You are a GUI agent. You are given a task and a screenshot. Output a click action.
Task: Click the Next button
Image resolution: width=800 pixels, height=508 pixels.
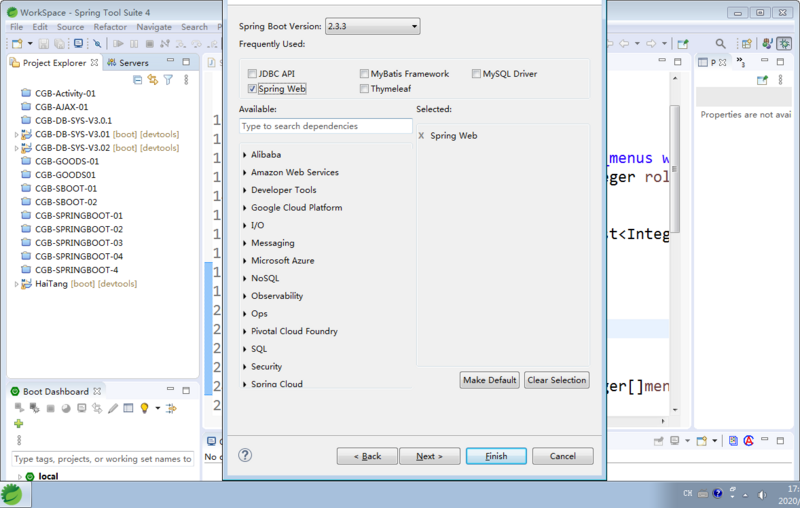(429, 456)
